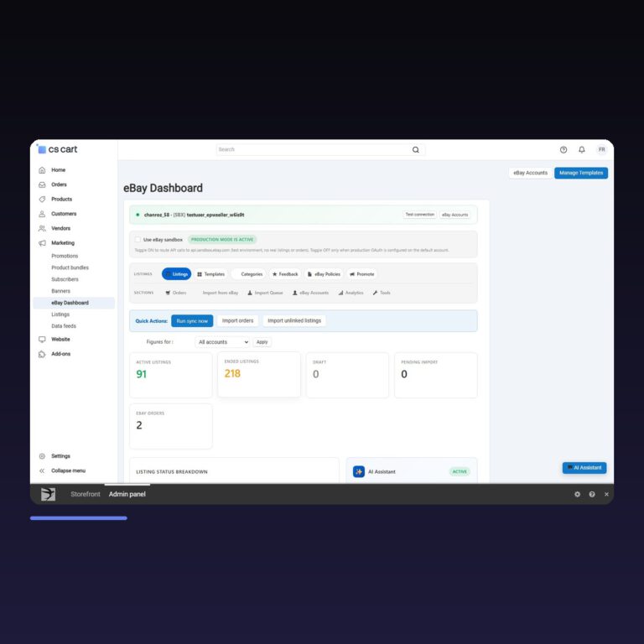Click the eBay Orders 2 card
644x644 pixels.
pos(171,426)
